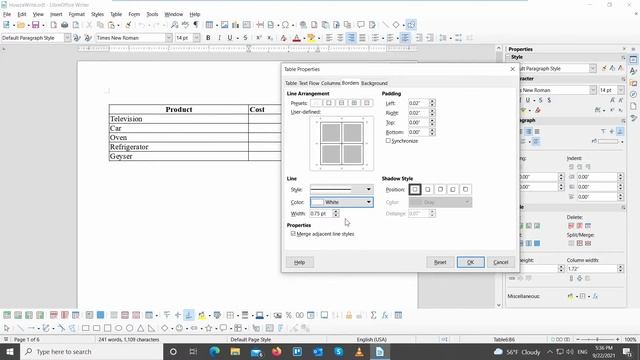Increase the Right padding stepper value
The image size is (640, 360).
point(432,111)
